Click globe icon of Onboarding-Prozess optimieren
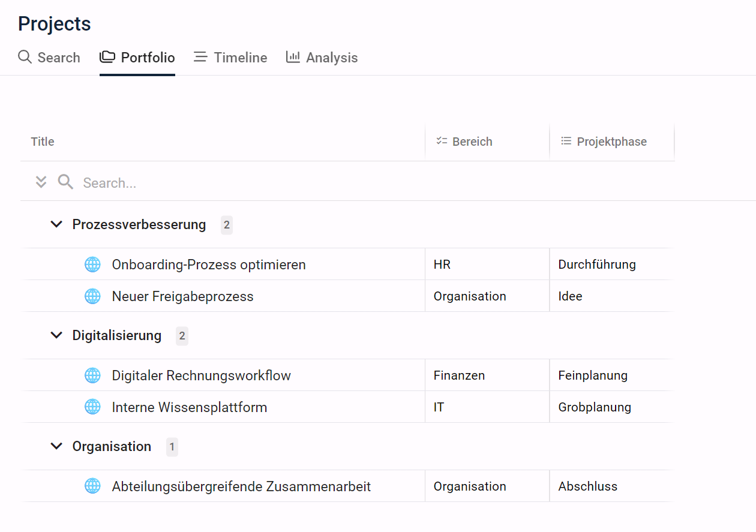 coord(92,264)
